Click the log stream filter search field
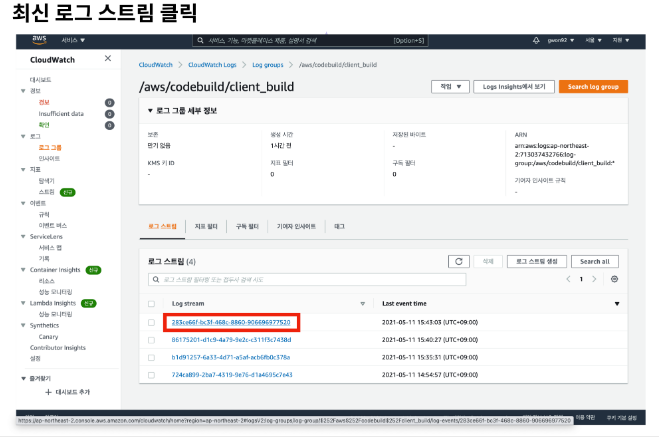659x439 pixels. pyautogui.click(x=307, y=279)
